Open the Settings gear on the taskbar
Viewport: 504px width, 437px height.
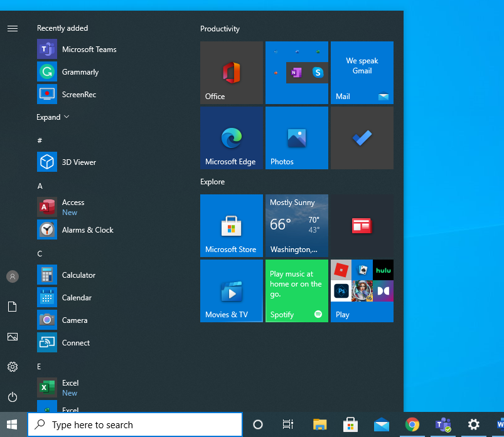coord(473,424)
